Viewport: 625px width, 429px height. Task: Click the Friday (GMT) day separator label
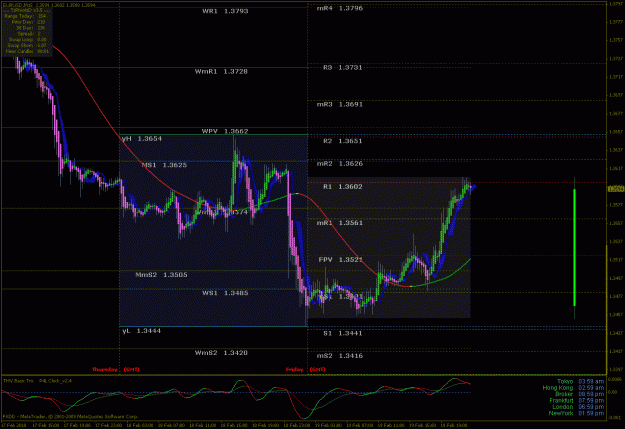pos(305,370)
